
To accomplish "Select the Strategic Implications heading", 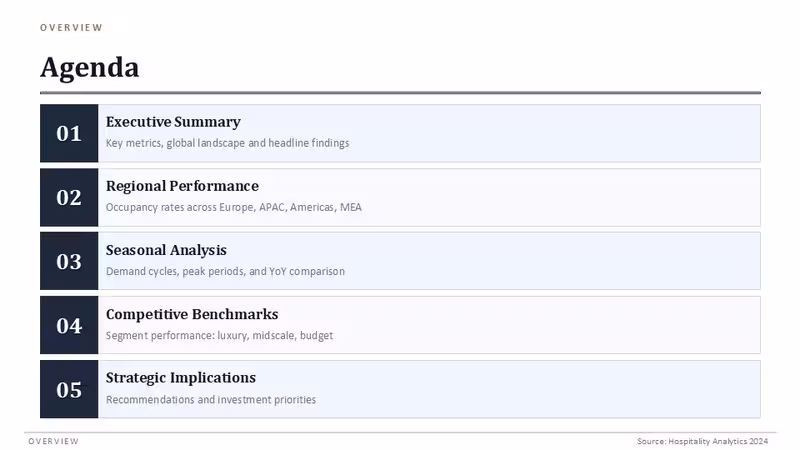I will [181, 378].
